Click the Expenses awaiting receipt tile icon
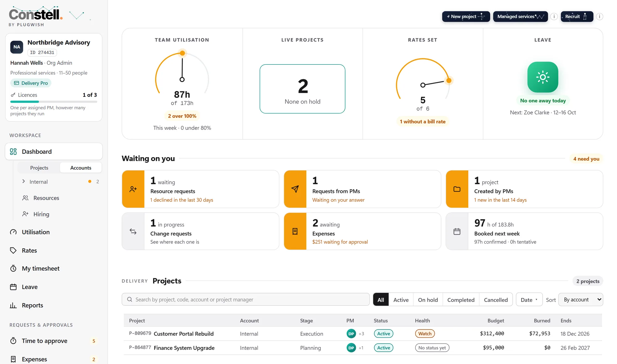 point(295,231)
